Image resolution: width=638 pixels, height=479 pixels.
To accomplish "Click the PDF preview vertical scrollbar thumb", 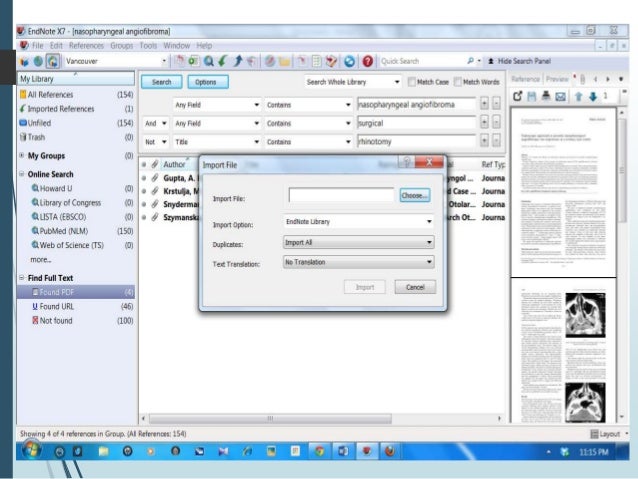I will coord(622,170).
